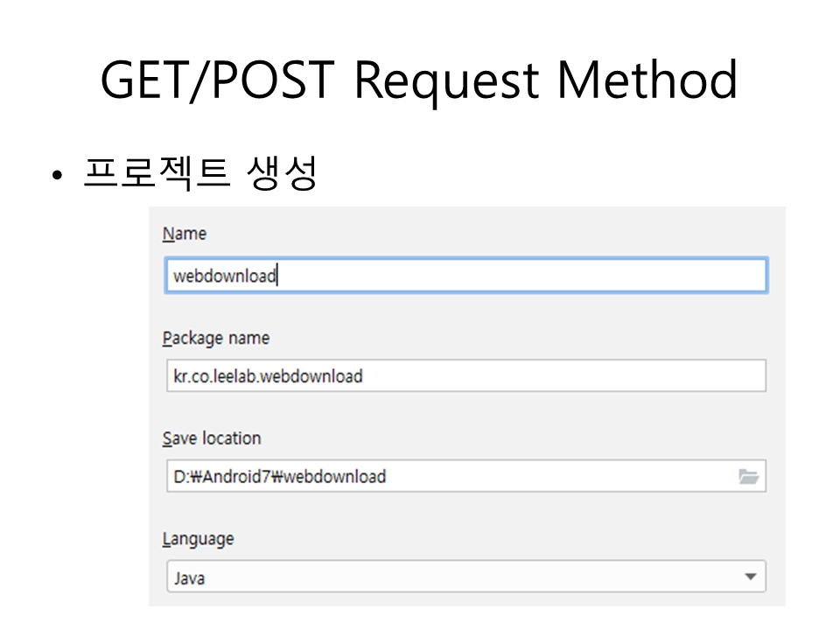The height and width of the screenshot is (630, 840).
Task: Click the word Method in the slide title
Action: pos(647,80)
